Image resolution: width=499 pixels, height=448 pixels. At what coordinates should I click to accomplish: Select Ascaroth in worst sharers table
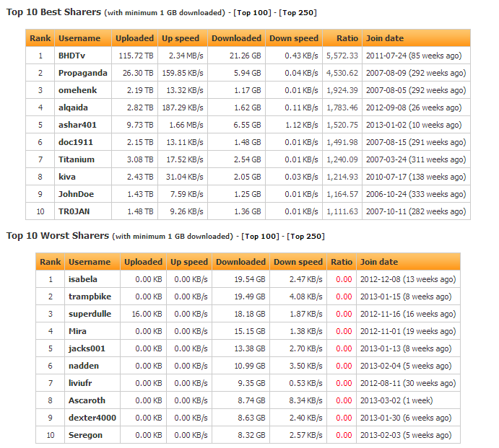point(87,400)
